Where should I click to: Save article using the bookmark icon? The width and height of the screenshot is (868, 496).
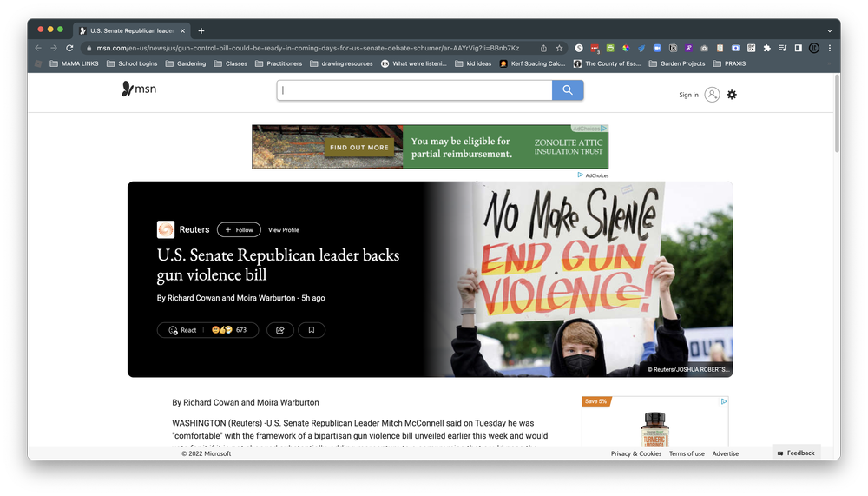[312, 330]
